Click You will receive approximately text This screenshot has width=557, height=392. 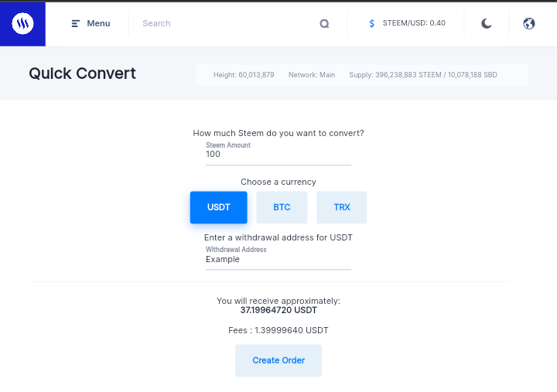278,301
